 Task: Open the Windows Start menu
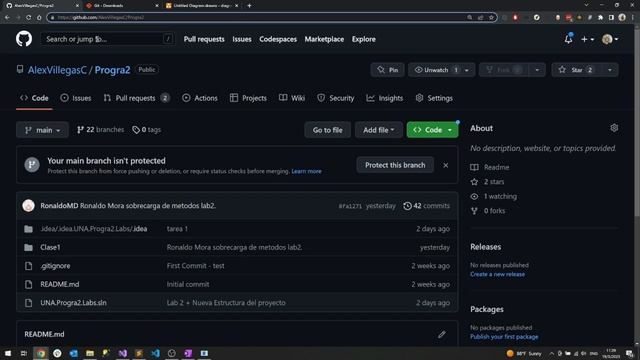click(8, 353)
